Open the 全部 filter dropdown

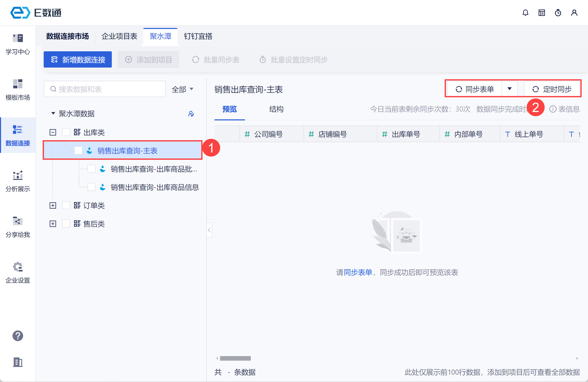click(x=182, y=89)
